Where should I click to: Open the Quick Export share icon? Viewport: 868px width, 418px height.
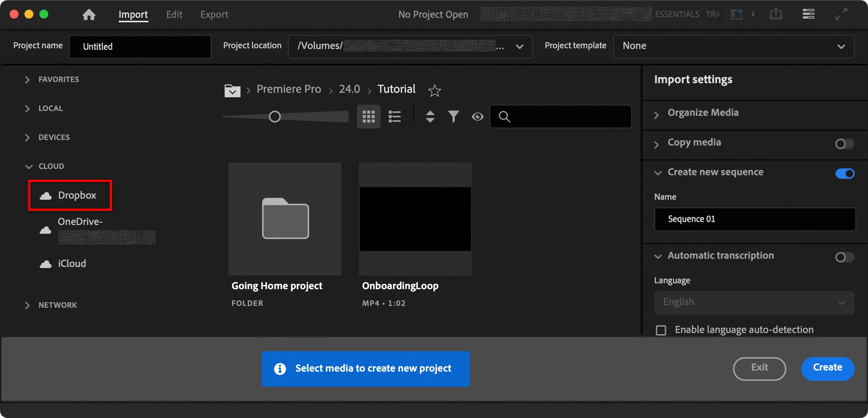[x=776, y=14]
